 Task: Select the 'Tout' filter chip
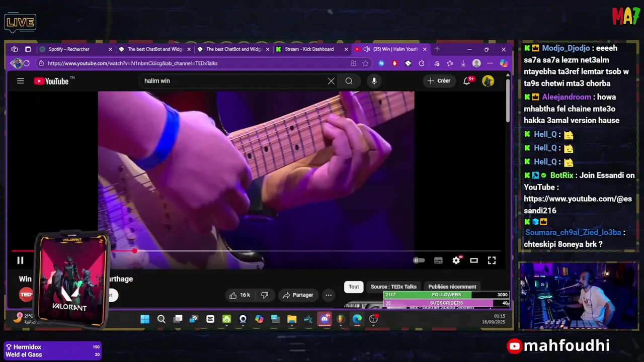(x=354, y=287)
